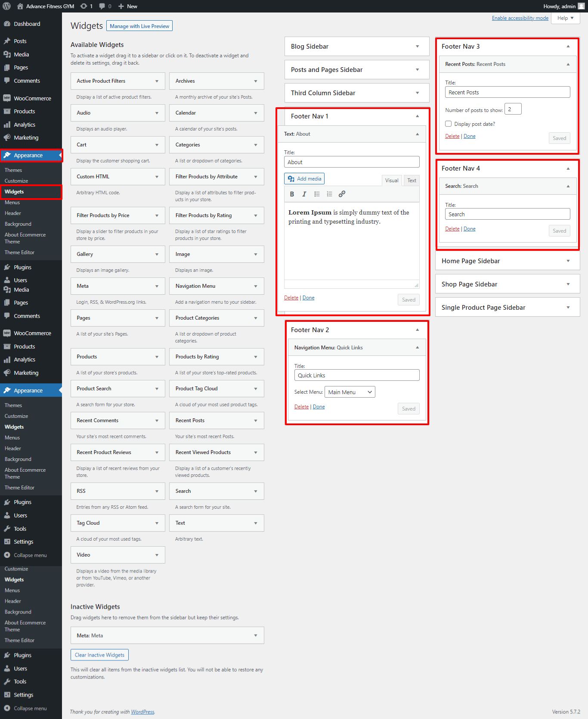Click the Number of posts field
The height and width of the screenshot is (719, 588).
click(x=513, y=109)
